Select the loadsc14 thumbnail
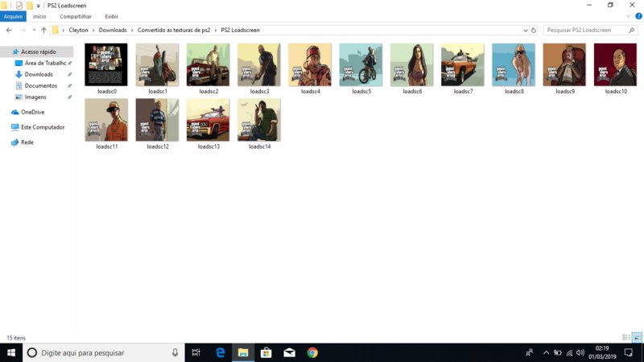 point(259,120)
